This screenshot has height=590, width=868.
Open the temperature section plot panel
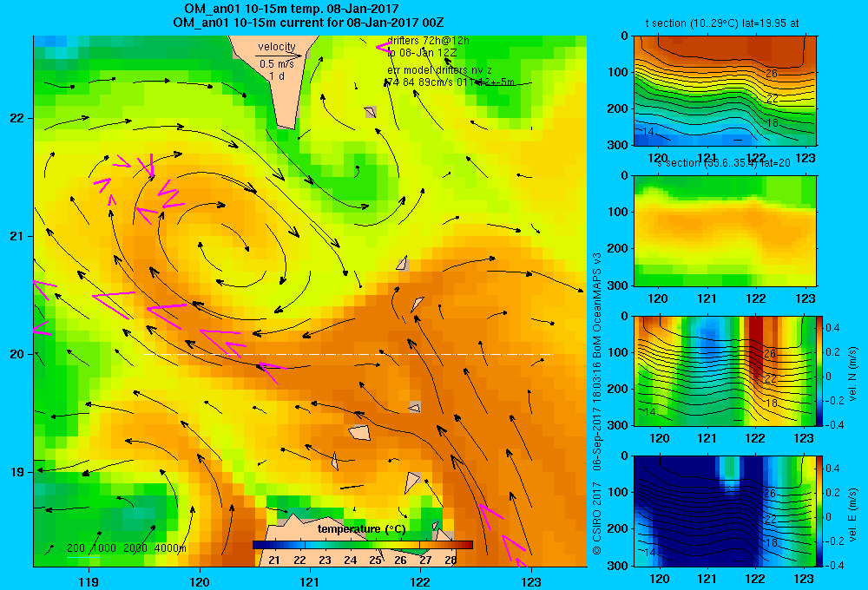(x=725, y=91)
